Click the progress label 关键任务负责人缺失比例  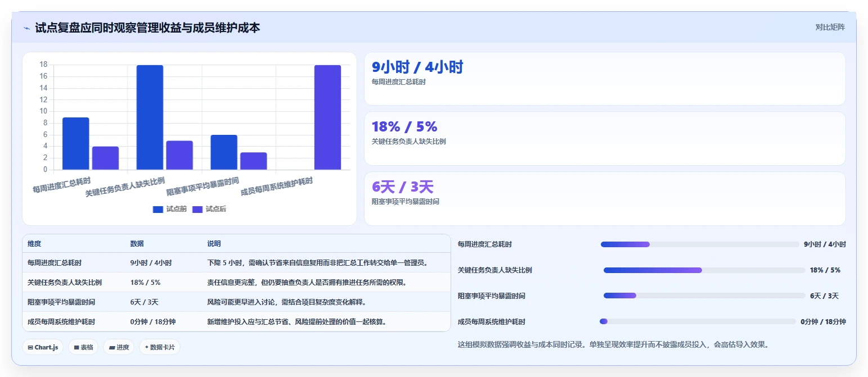click(x=495, y=270)
